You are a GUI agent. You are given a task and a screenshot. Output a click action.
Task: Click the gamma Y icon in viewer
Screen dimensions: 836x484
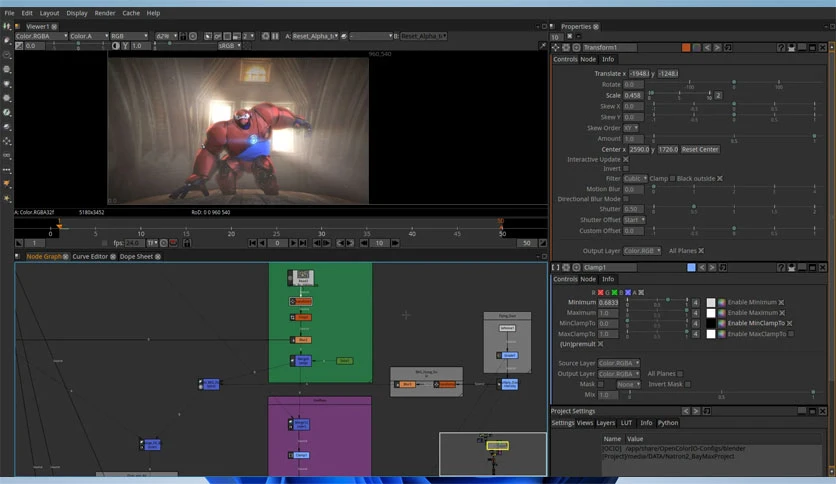(125, 46)
